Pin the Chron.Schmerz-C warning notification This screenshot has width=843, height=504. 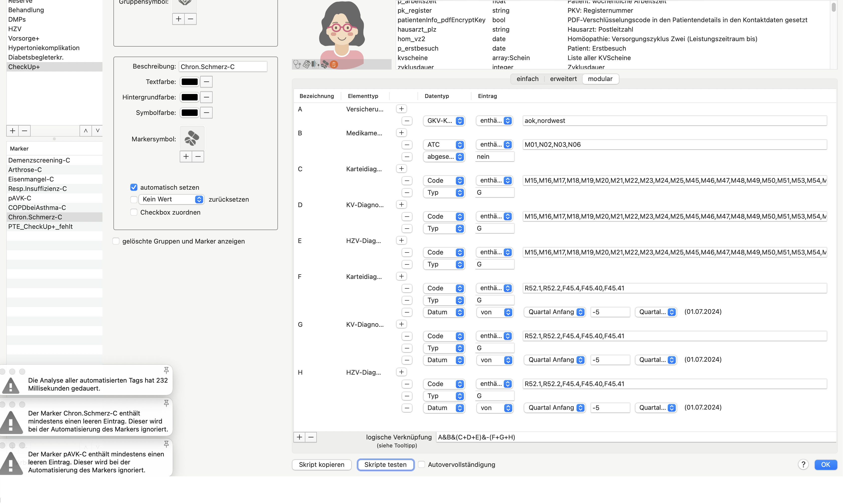click(166, 403)
